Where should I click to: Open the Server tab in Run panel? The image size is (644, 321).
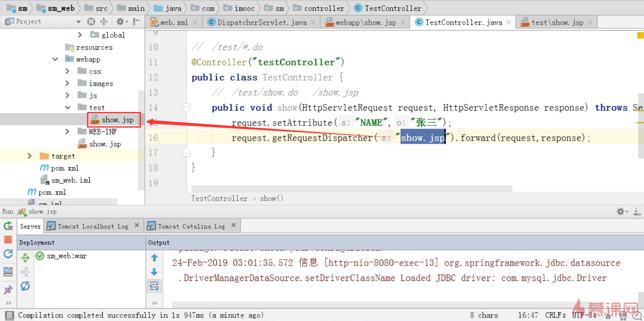(30, 226)
